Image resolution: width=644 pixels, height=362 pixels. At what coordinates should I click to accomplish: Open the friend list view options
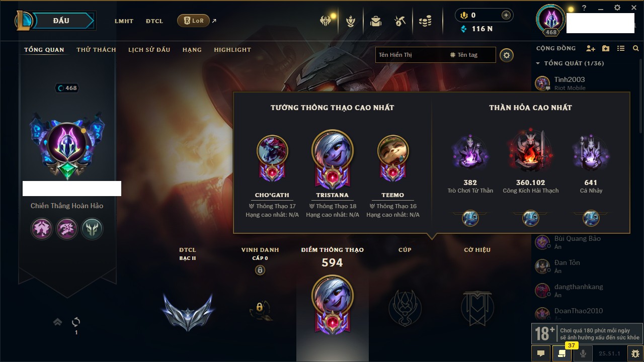621,48
